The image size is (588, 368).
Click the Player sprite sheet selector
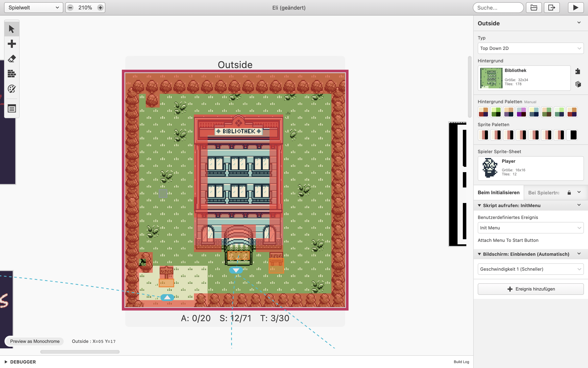click(530, 168)
